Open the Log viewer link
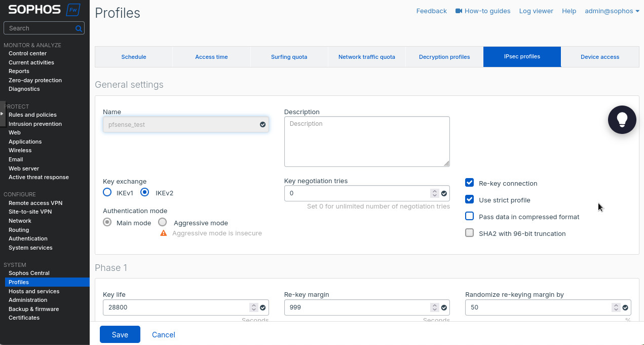The width and height of the screenshot is (644, 345). coord(536,11)
